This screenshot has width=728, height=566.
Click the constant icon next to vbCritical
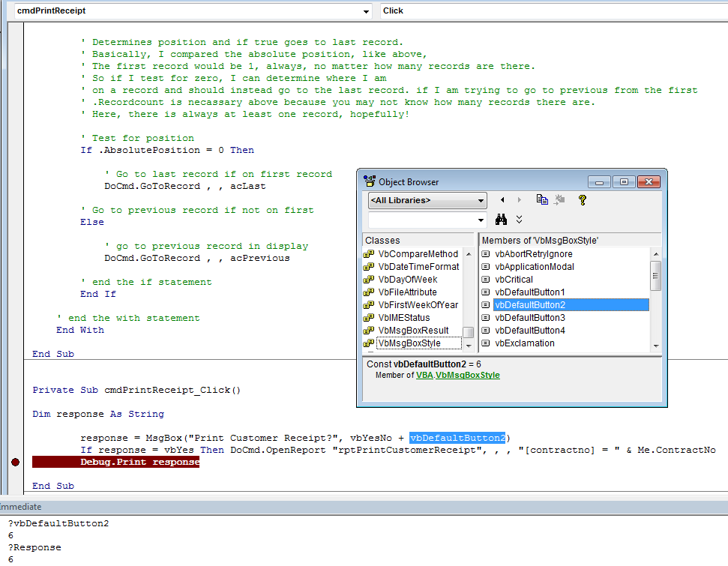pos(486,280)
